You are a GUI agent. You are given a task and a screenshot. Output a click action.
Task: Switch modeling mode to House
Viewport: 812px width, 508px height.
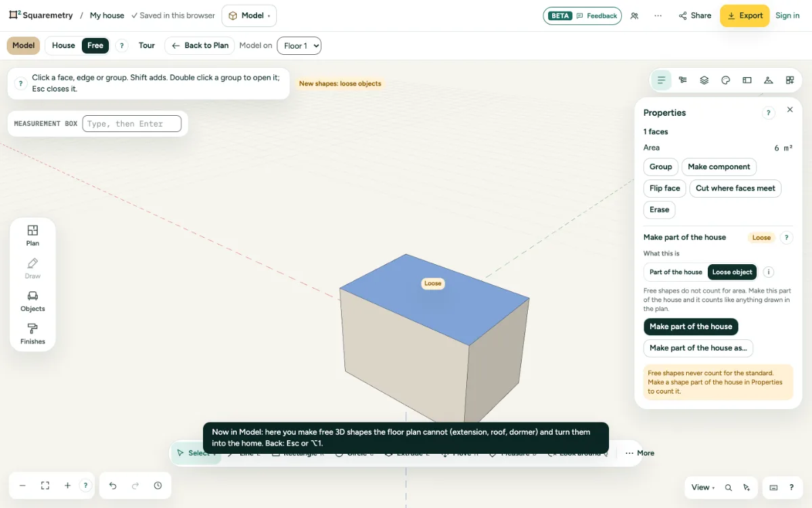point(64,45)
